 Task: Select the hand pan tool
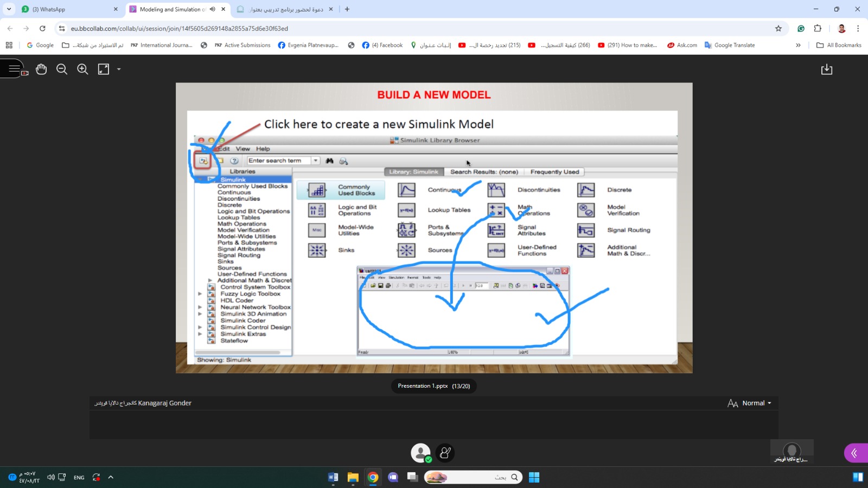pyautogui.click(x=41, y=69)
